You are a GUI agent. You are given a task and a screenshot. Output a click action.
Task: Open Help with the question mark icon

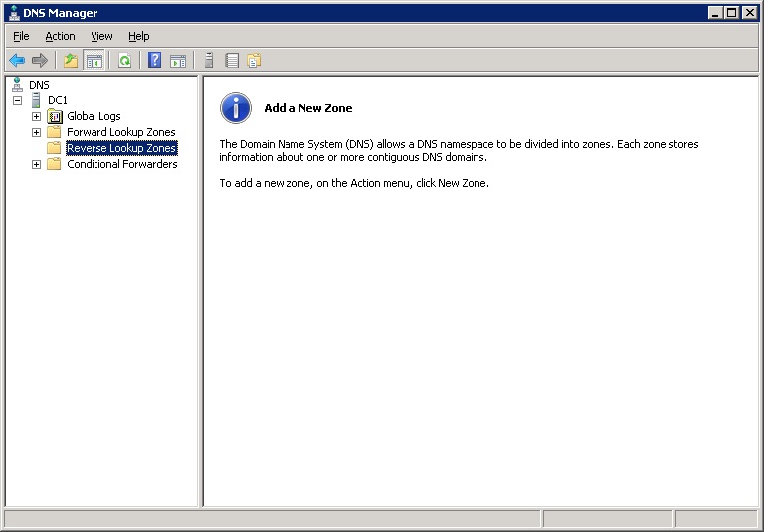[154, 61]
